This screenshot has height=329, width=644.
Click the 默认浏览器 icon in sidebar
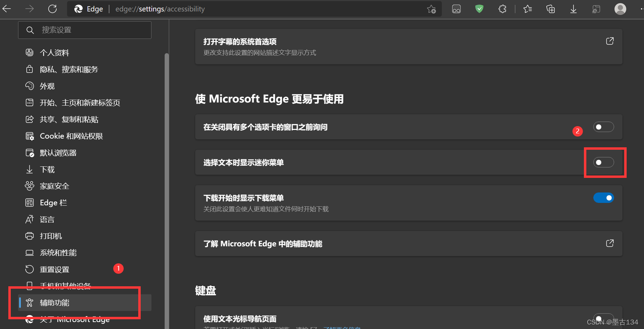click(30, 153)
